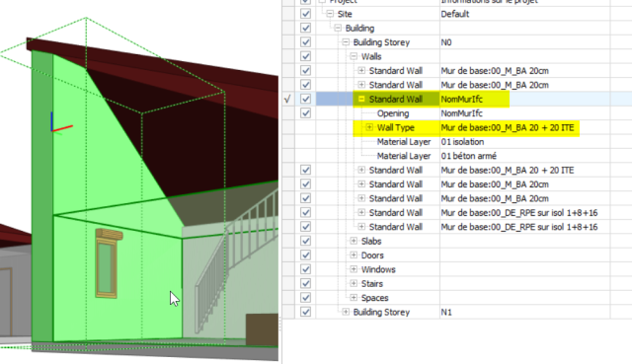632x364 pixels.
Task: Expand the Standard Wall 20 + 20 ITE node
Action: pos(361,170)
